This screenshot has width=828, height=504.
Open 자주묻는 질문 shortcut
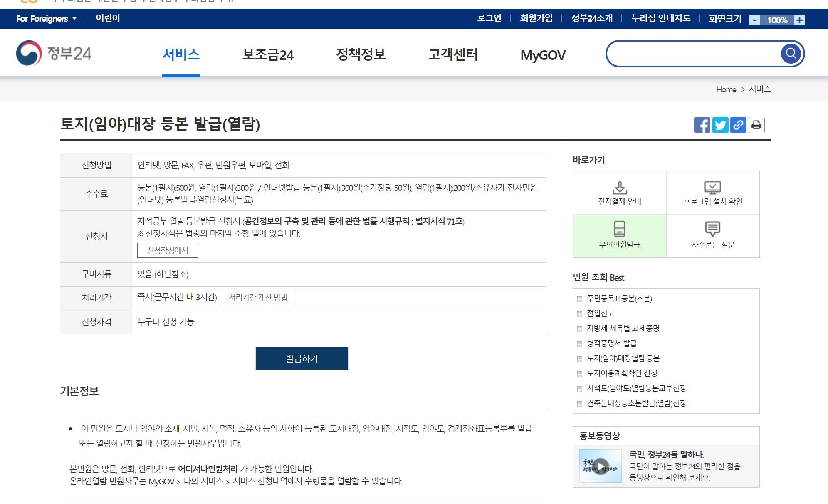(x=713, y=236)
